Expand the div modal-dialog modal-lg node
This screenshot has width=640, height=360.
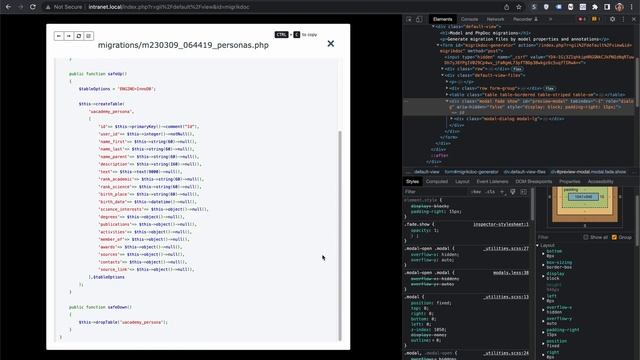pos(451,119)
